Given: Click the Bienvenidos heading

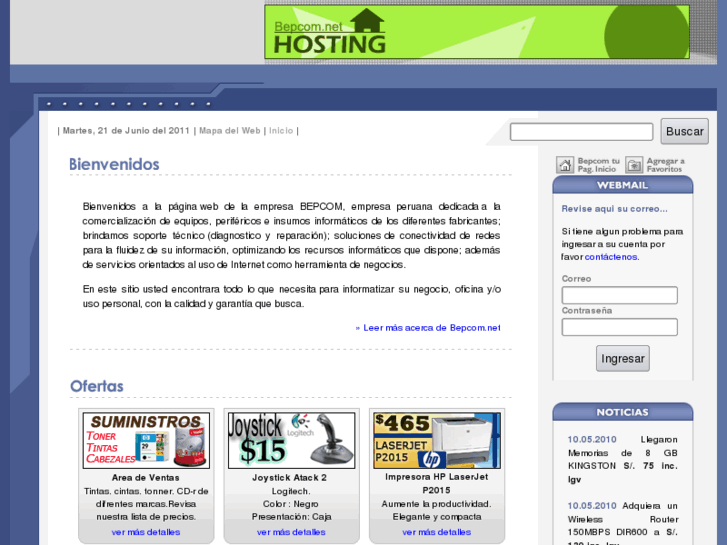Looking at the screenshot, I should click(x=114, y=164).
